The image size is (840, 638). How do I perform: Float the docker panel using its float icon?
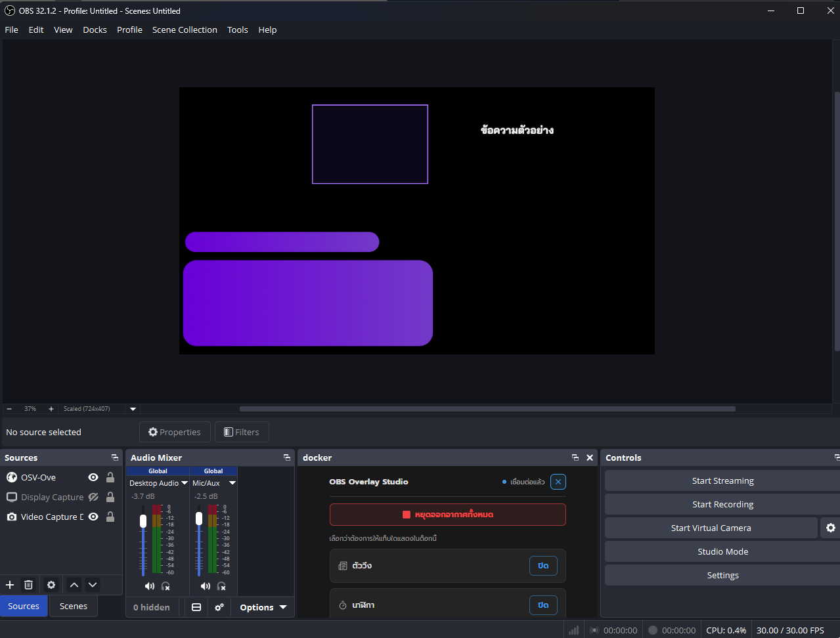tap(575, 457)
